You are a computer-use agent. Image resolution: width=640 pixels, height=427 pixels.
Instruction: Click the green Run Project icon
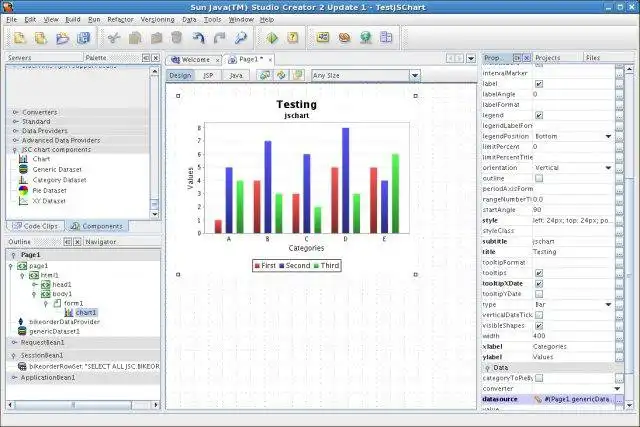click(272, 38)
